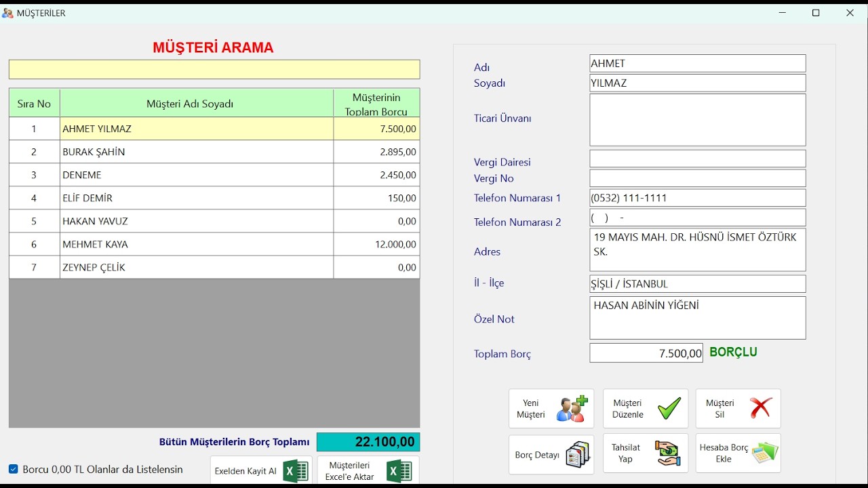The width and height of the screenshot is (868, 488).
Task: Toggle Borcu 0,00 TL Olanlar da Listelensin checkbox
Action: click(14, 469)
